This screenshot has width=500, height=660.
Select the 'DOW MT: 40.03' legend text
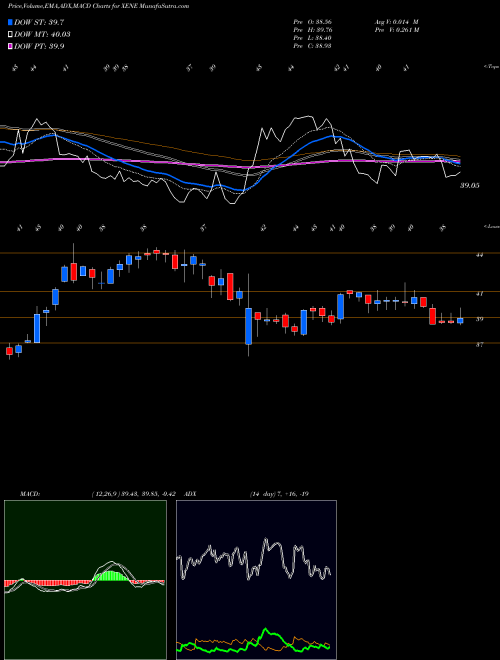(x=42, y=35)
